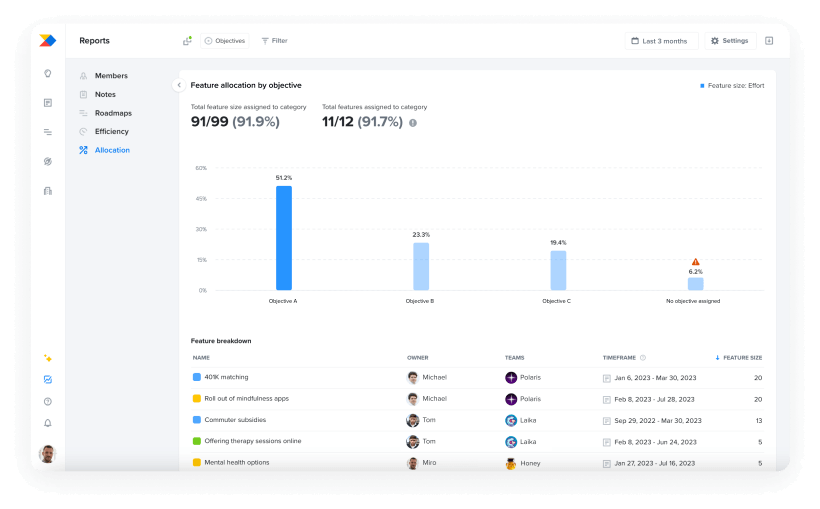Open the notifications bell icon

pos(48,423)
